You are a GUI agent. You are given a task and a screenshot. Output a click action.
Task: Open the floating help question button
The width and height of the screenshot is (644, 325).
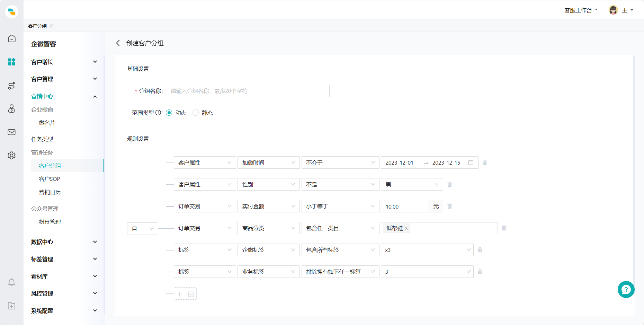tap(626, 289)
